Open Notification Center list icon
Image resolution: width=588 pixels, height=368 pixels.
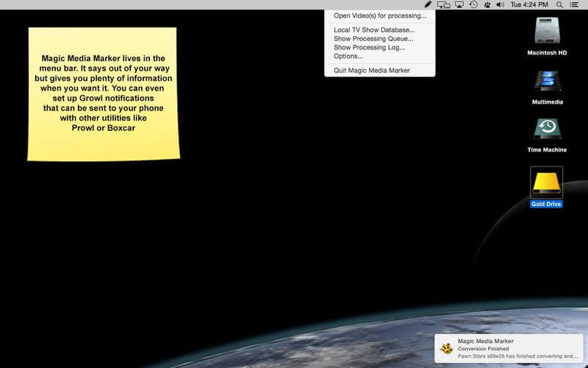point(574,4)
